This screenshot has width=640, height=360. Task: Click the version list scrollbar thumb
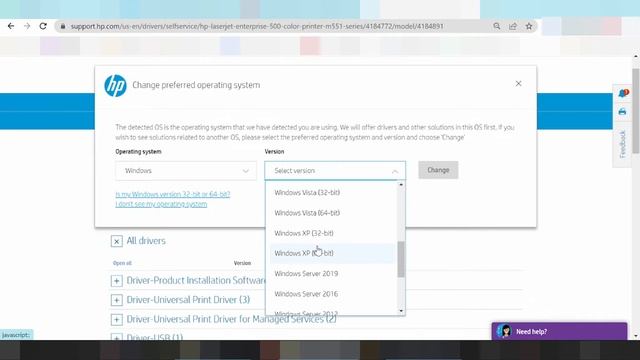pyautogui.click(x=401, y=259)
